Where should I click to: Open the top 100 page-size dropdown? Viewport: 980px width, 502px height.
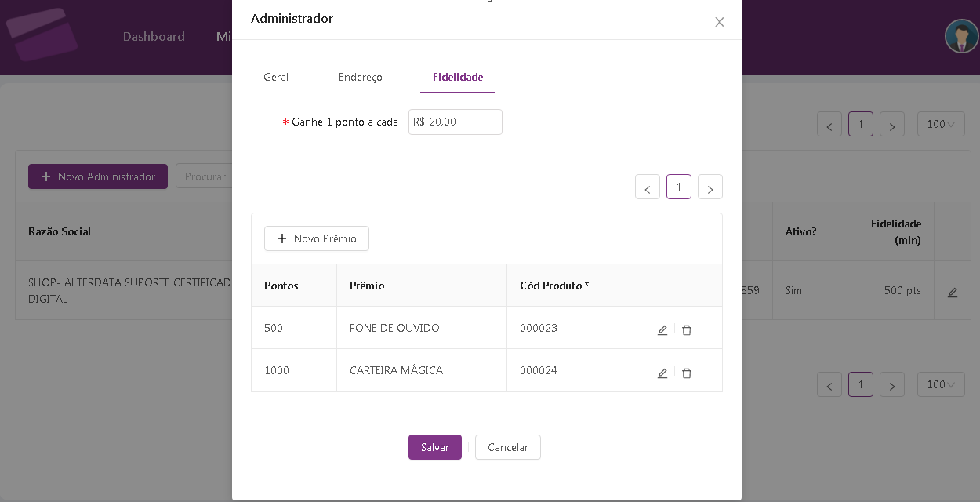pyautogui.click(x=941, y=124)
